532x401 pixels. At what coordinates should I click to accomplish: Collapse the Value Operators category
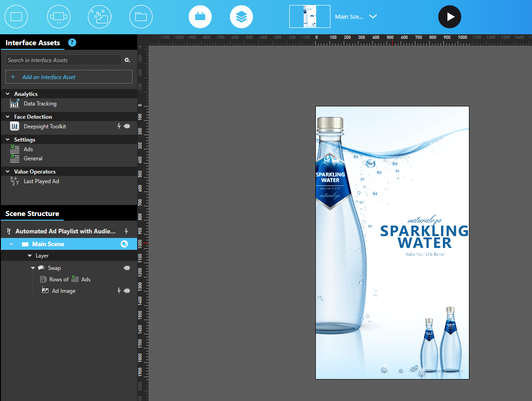8,172
